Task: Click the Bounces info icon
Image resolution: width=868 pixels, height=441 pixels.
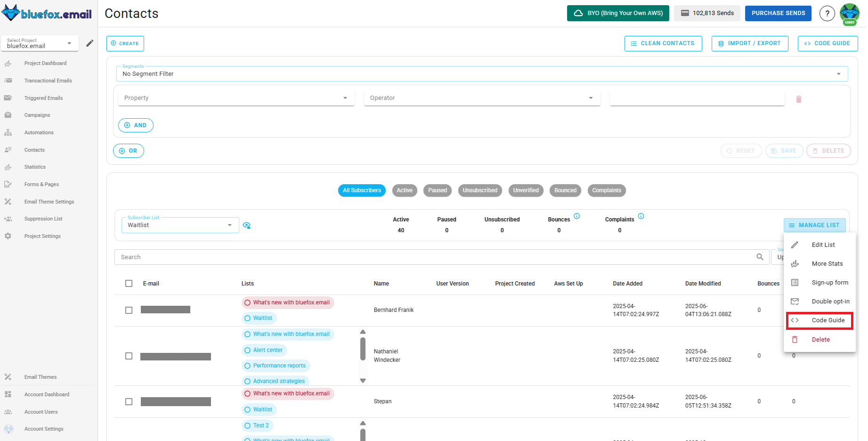Action: point(576,216)
